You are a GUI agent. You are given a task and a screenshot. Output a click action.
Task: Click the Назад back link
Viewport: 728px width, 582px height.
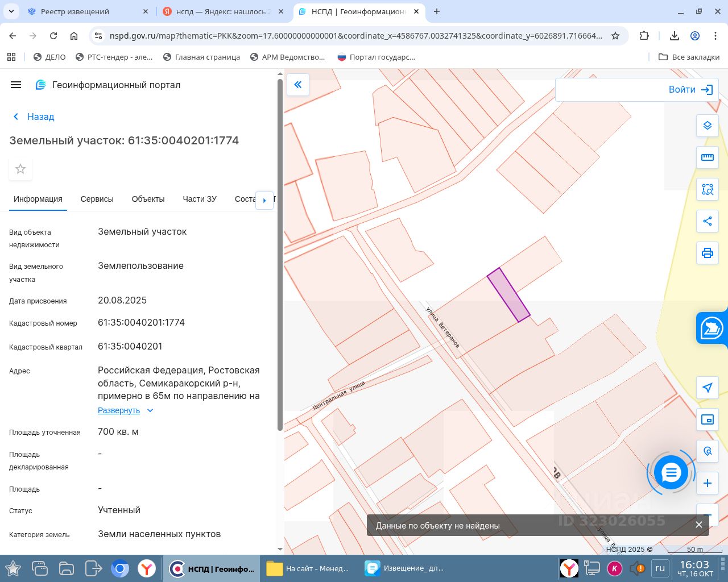click(34, 117)
